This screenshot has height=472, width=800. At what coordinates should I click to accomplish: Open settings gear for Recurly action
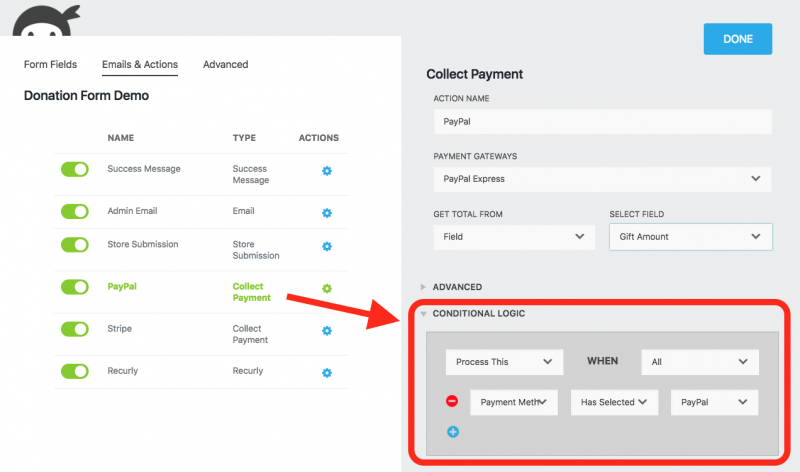[327, 373]
